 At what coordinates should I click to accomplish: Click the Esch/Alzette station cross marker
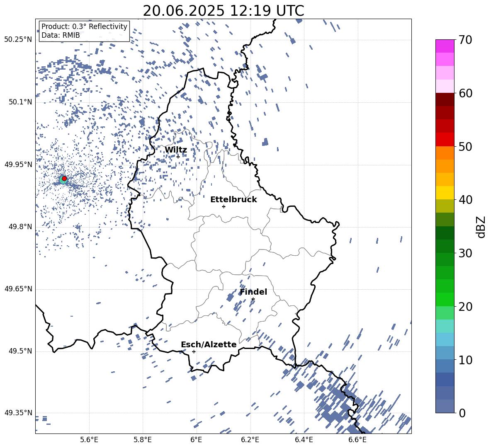194,351
